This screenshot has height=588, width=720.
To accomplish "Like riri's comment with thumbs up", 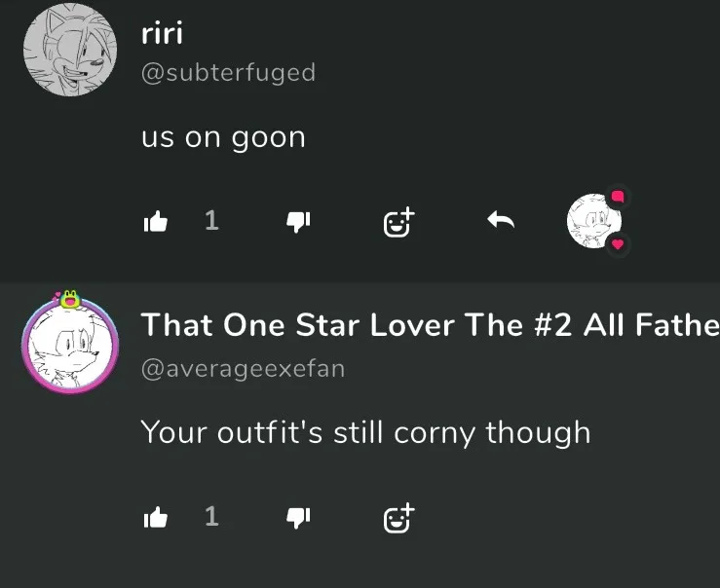I will point(155,221).
